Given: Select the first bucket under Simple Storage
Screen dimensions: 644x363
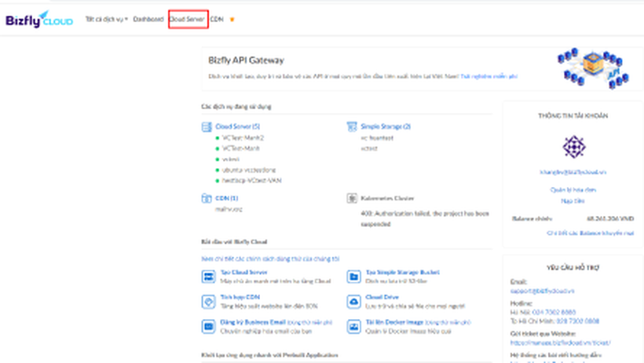Looking at the screenshot, I should pyautogui.click(x=377, y=138).
